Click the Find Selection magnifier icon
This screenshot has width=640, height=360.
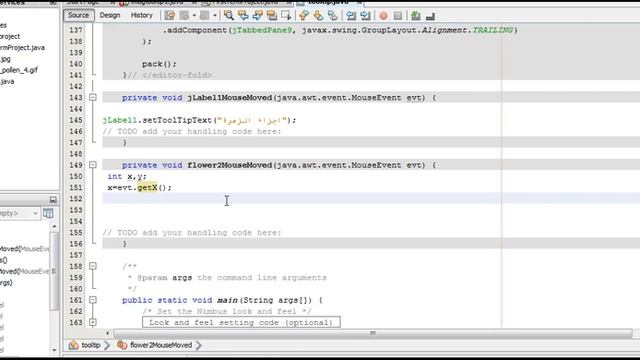[229, 16]
